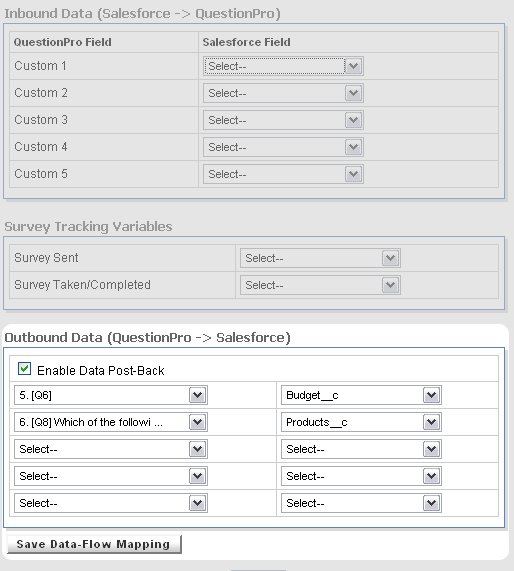The width and height of the screenshot is (514, 571).
Task: Open the '6. [Q8] Which of the followi' dropdown
Action: point(111,422)
